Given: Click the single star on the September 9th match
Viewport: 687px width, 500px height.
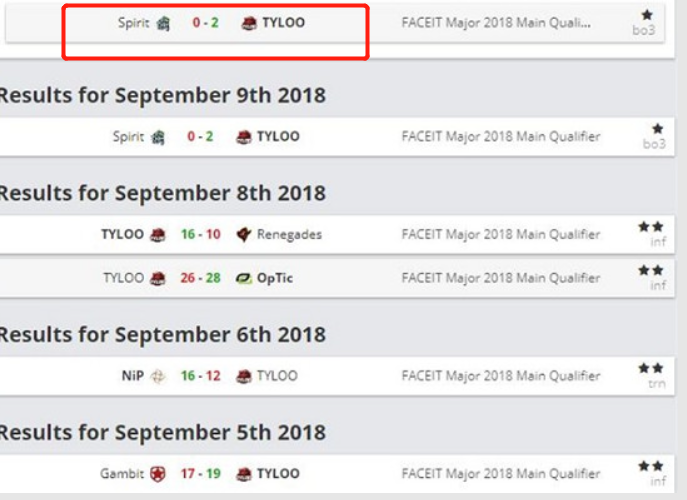Looking at the screenshot, I should point(657,129).
